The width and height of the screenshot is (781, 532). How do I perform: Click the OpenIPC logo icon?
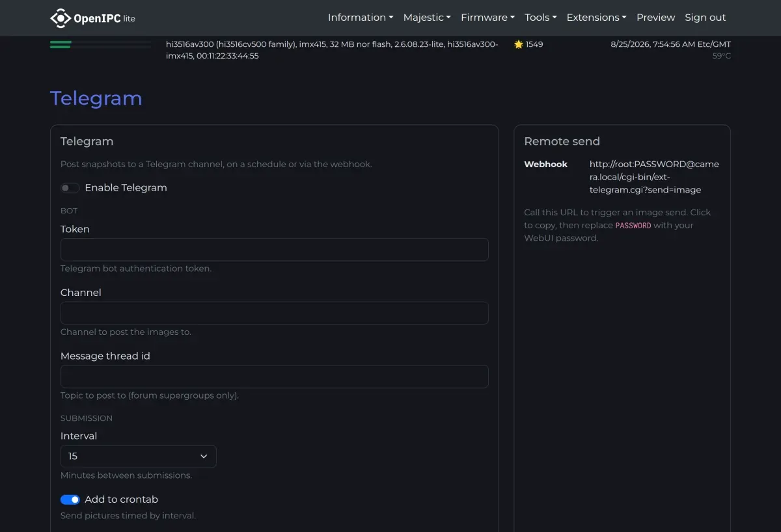pos(61,18)
